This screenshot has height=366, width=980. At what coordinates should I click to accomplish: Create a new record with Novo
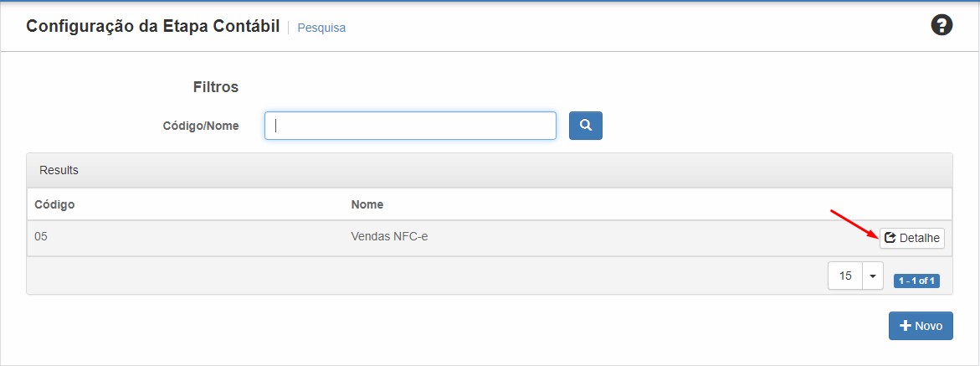click(x=921, y=326)
